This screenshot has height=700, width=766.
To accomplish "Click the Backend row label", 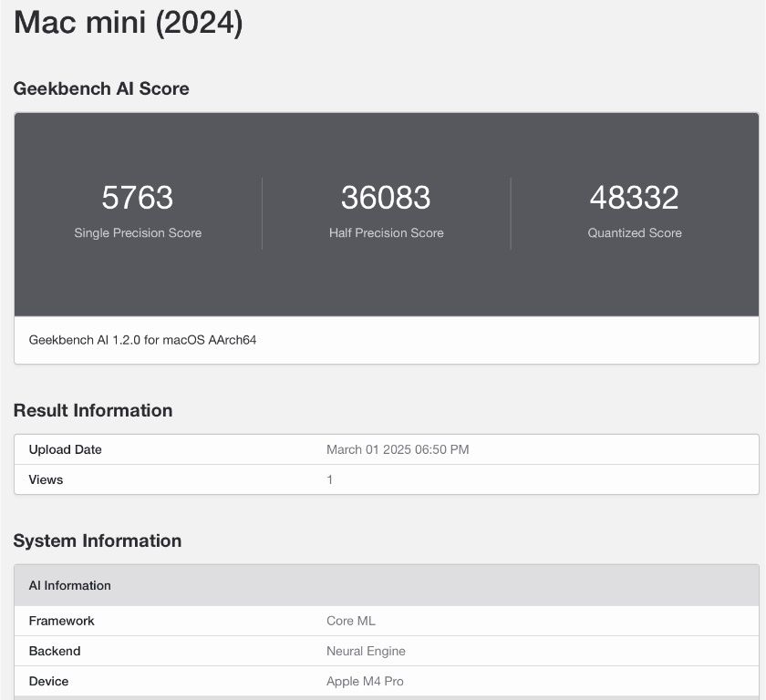I will (55, 651).
